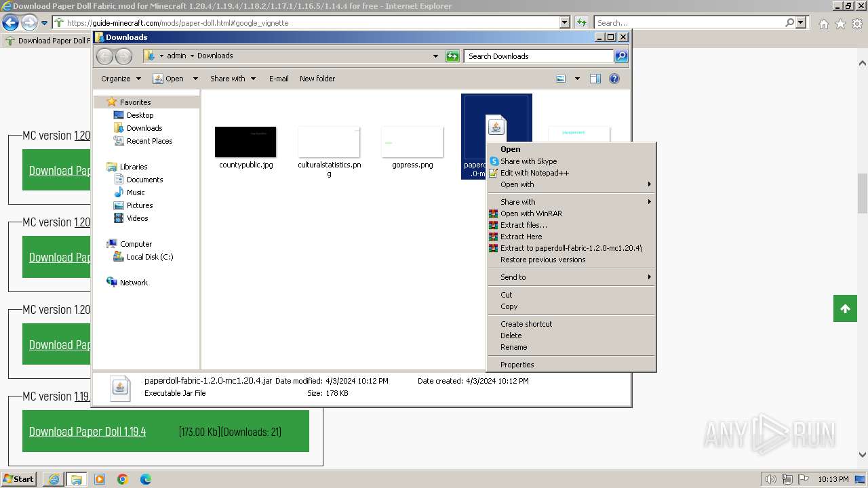
Task: Select Properties in the context menu
Action: click(572, 365)
